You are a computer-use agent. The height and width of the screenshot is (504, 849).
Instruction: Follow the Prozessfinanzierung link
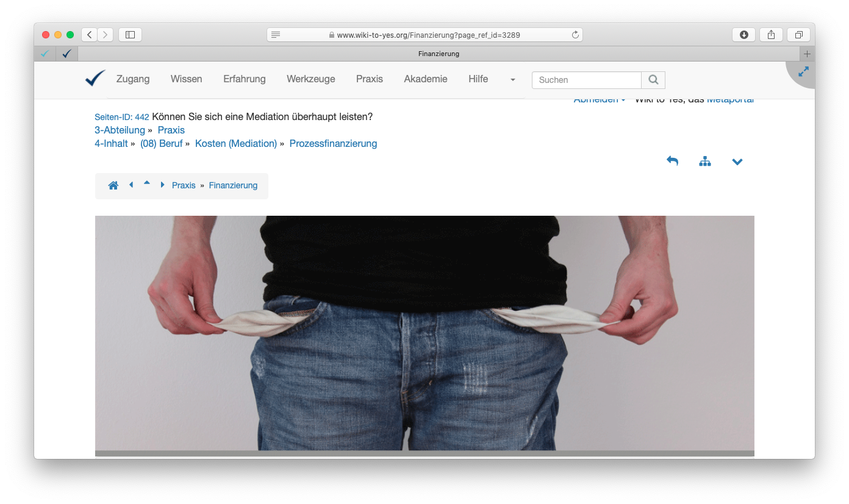[333, 144]
